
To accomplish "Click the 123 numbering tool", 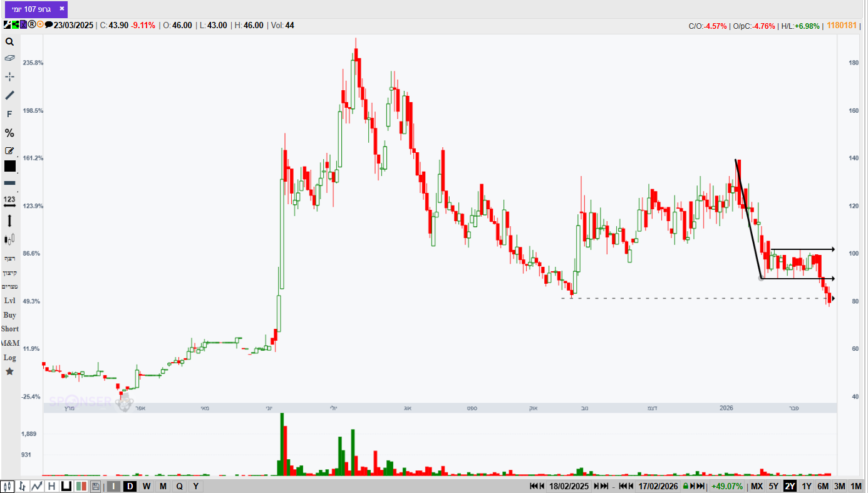I will tap(9, 201).
